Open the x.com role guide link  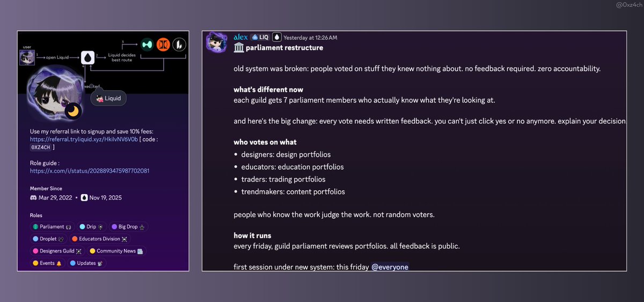coord(90,171)
